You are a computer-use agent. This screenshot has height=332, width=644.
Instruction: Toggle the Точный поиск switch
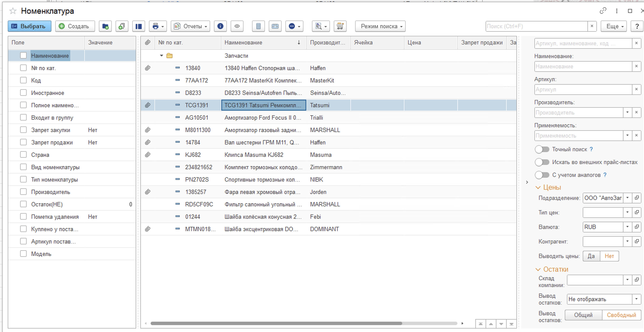542,149
